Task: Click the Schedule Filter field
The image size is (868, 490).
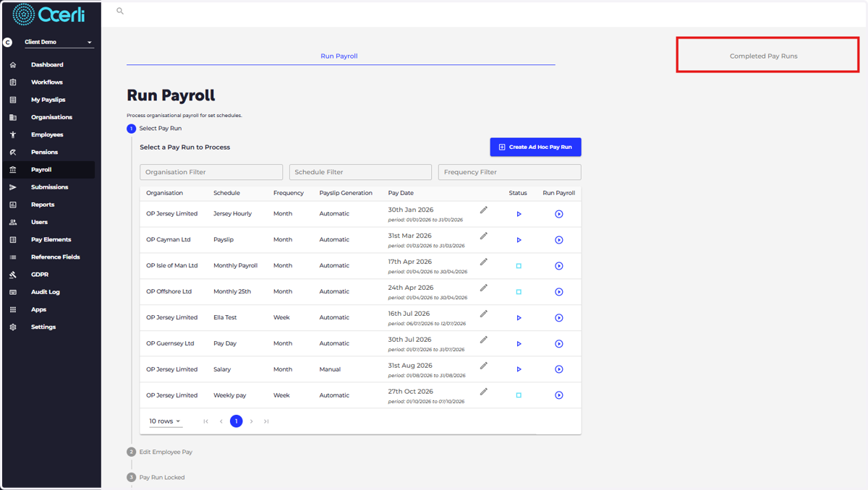Action: [360, 172]
